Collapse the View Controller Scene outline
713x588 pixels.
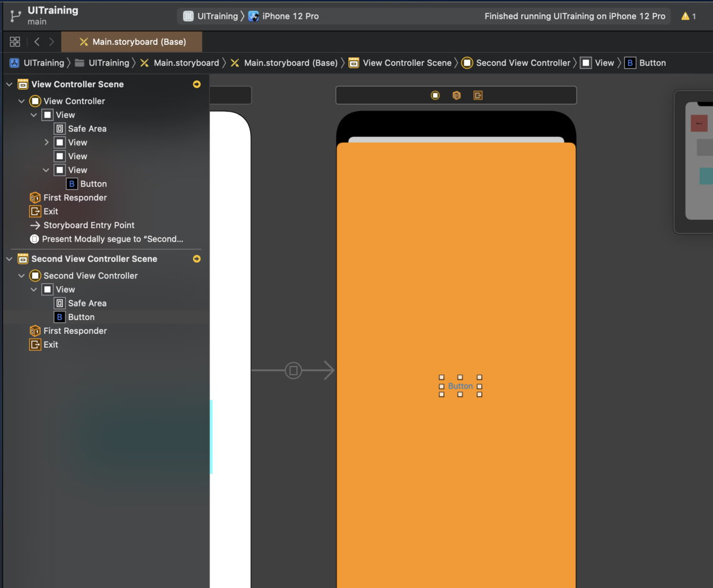pos(9,84)
